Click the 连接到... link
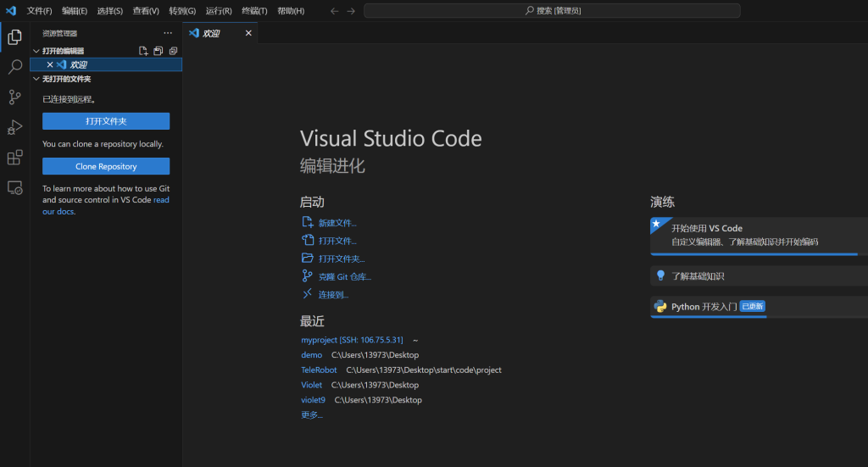This screenshot has width=868, height=467. coord(334,294)
